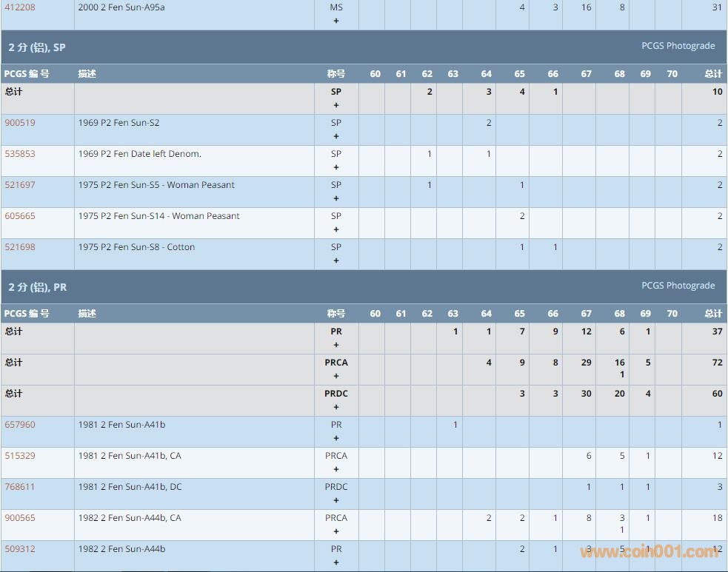Expand plus grades for 1981 Sun-A41b, DC row
Screen dimensions: 728x572
coord(336,500)
